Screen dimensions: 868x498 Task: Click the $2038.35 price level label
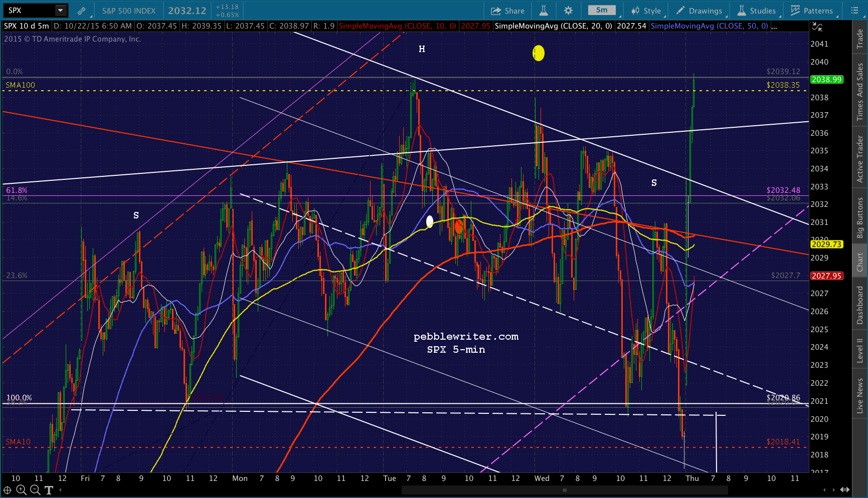pos(783,85)
